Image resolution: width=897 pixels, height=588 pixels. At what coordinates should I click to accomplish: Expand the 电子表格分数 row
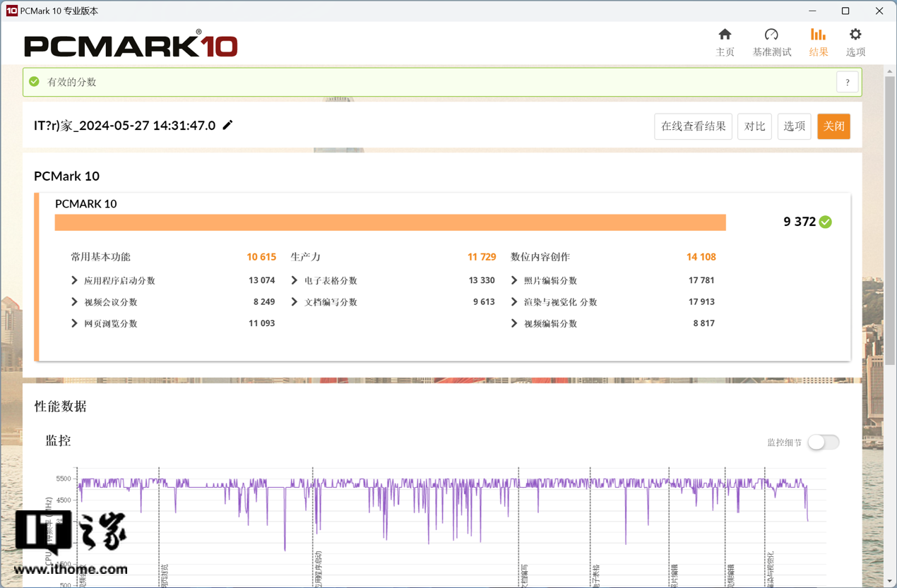click(x=295, y=281)
